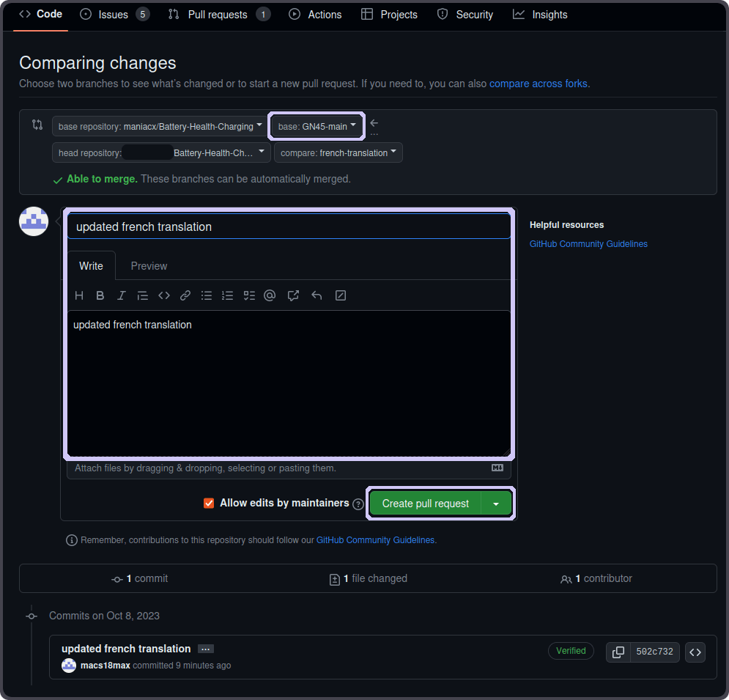Image resolution: width=729 pixels, height=700 pixels.
Task: Switch to the Write tab
Action: click(x=91, y=266)
